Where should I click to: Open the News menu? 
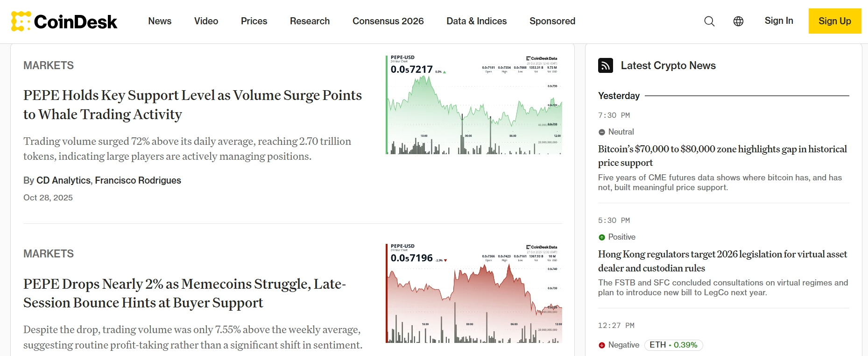point(160,21)
